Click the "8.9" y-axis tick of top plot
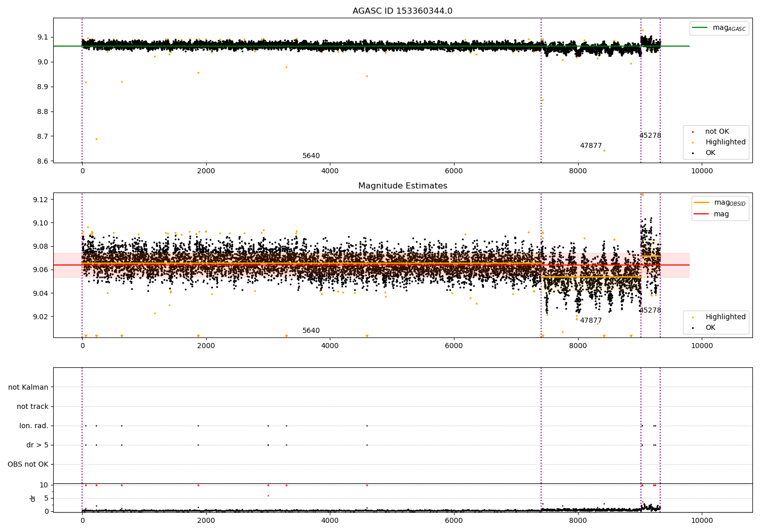Screen dimensions: 760x532 43,87
